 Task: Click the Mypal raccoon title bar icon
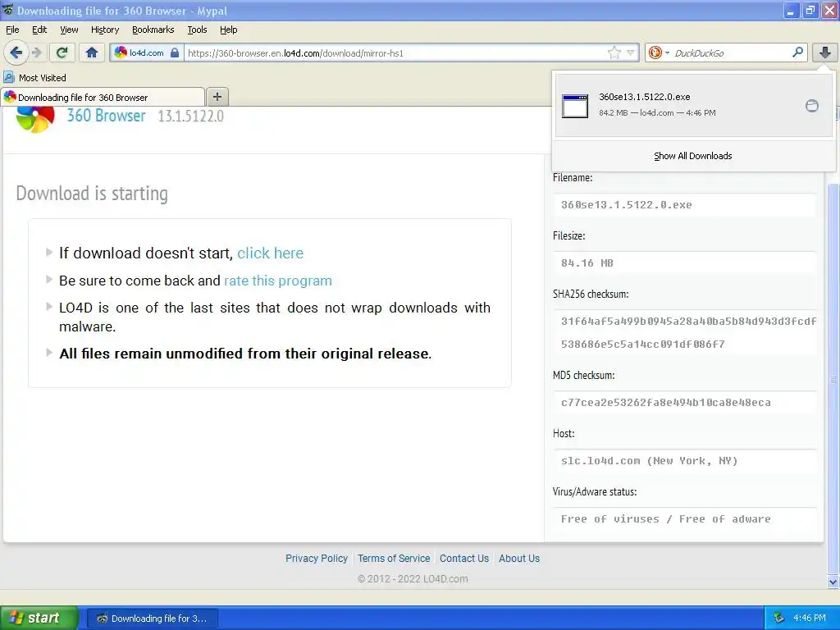(7, 10)
